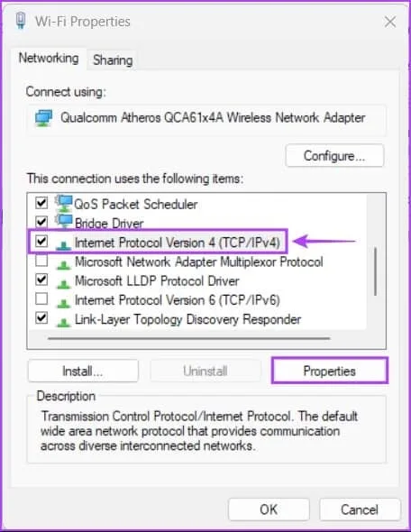Screen dimensions: 411x532
Task: Enable Microsoft Network Adapter Multiplexor Protocol checkbox
Action: (x=41, y=261)
